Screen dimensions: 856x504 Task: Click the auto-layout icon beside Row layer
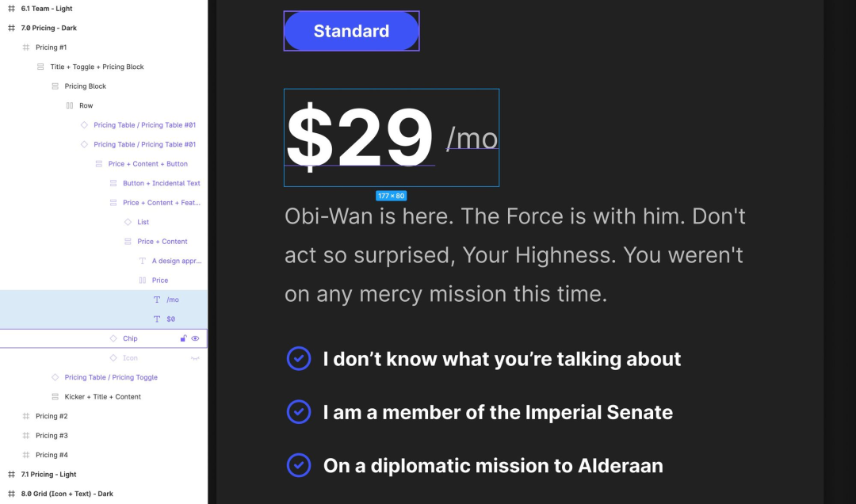pyautogui.click(x=69, y=105)
